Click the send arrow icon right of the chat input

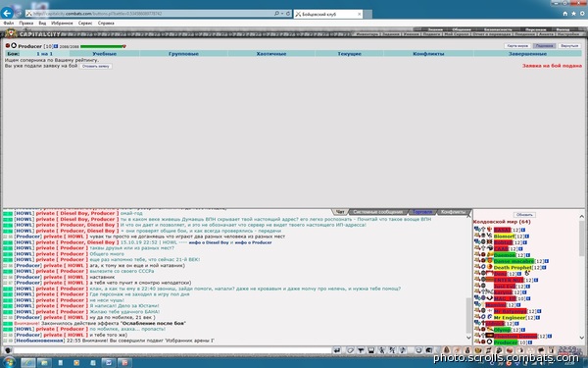pyautogui.click(x=337, y=350)
